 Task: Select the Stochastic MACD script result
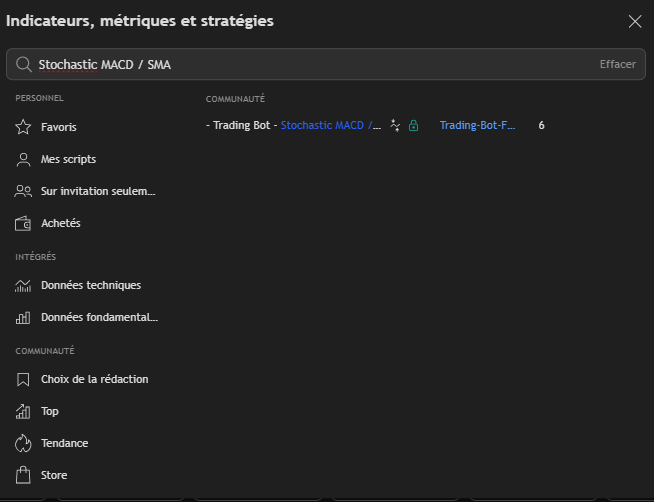[x=330, y=126]
